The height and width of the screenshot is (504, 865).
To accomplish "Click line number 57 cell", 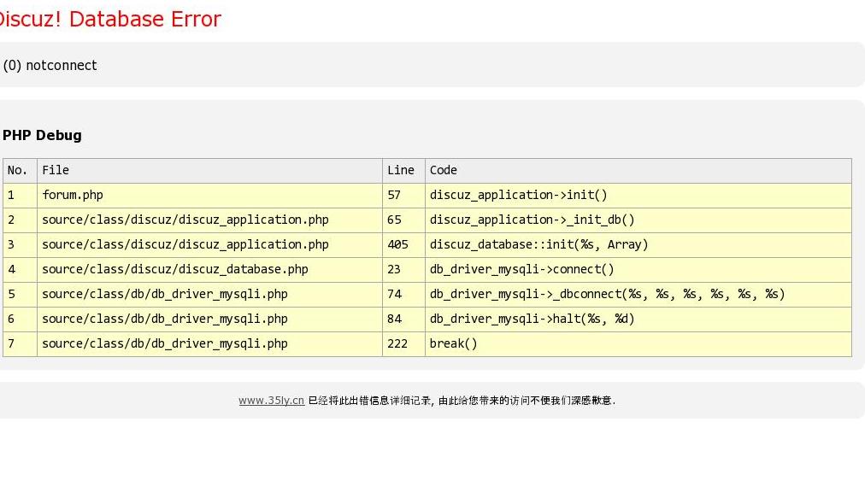I will [403, 196].
